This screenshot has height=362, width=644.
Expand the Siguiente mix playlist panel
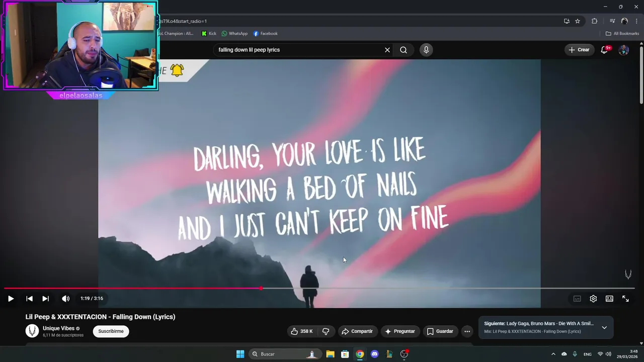tap(604, 327)
